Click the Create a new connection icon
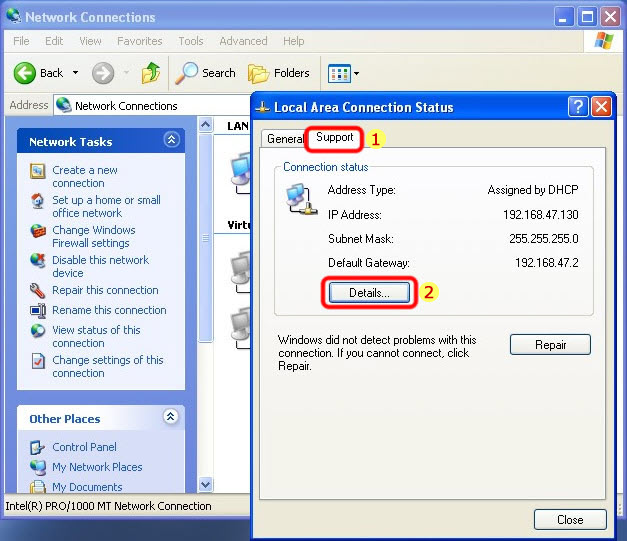 38,171
